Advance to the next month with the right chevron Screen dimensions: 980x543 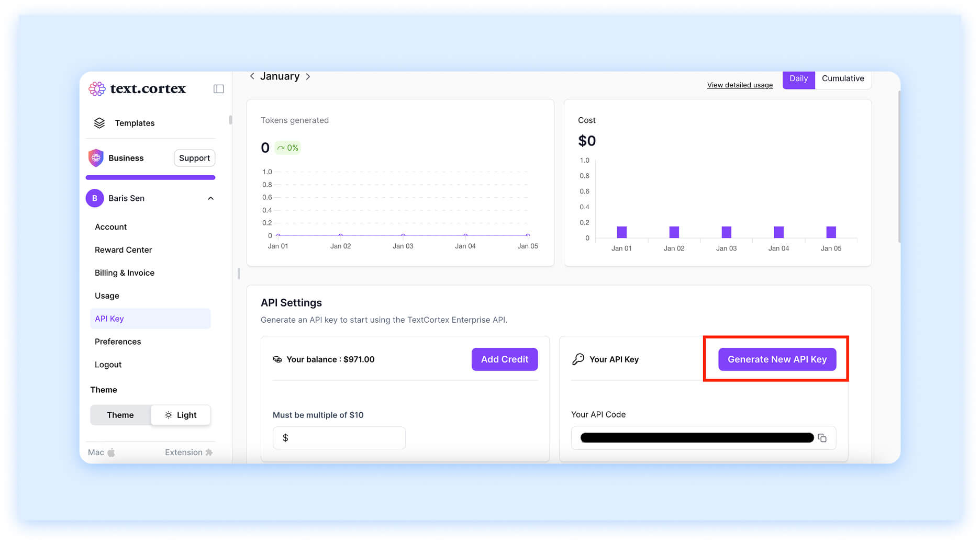tap(308, 76)
